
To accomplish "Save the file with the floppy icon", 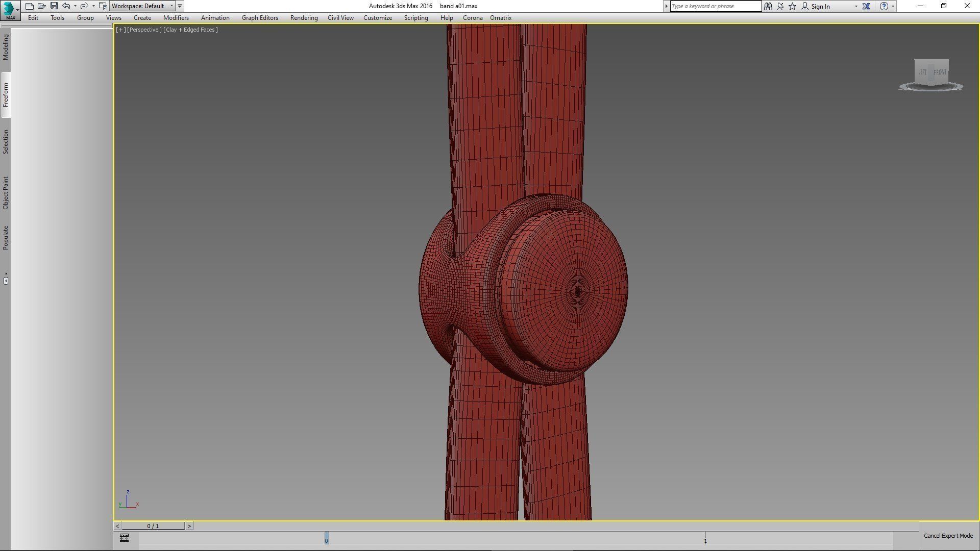I will (x=54, y=6).
